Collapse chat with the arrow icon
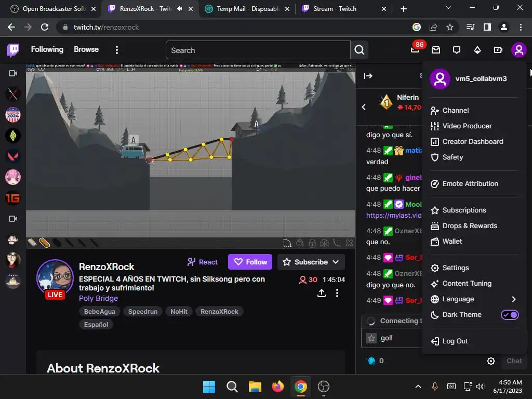Screen dimensions: 532x399 [368, 76]
